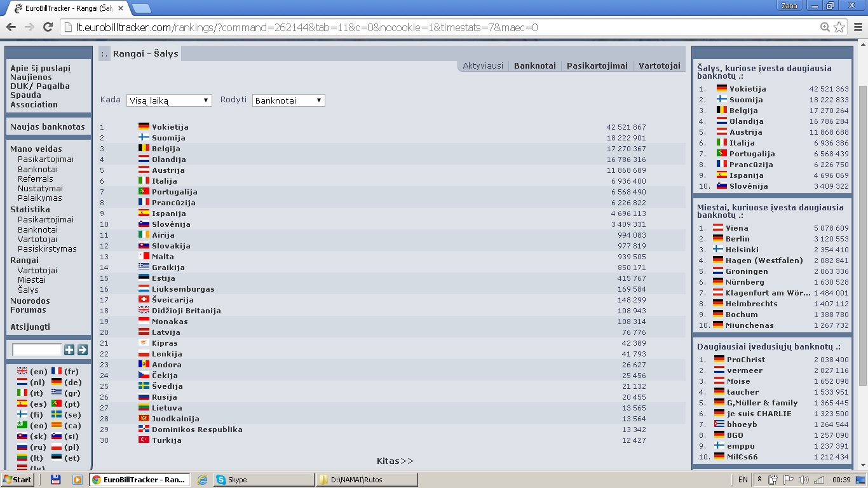This screenshot has width=868, height=488.
Task: Switch language with the Greek (gr) flag
Action: pos(57,393)
